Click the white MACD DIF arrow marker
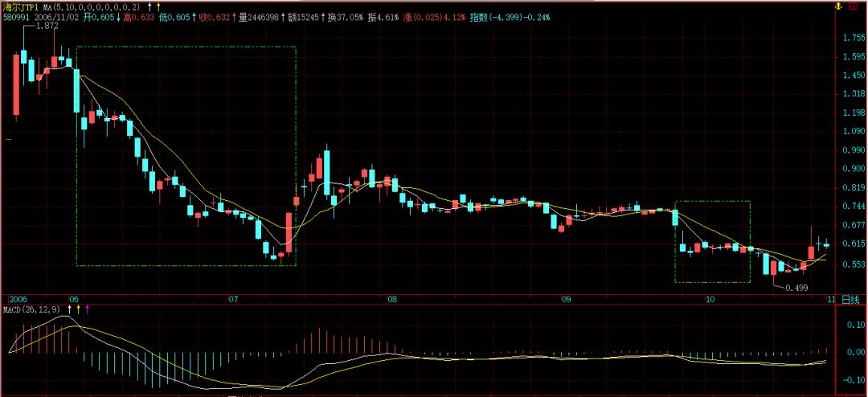The height and width of the screenshot is (397, 868). pos(69,309)
